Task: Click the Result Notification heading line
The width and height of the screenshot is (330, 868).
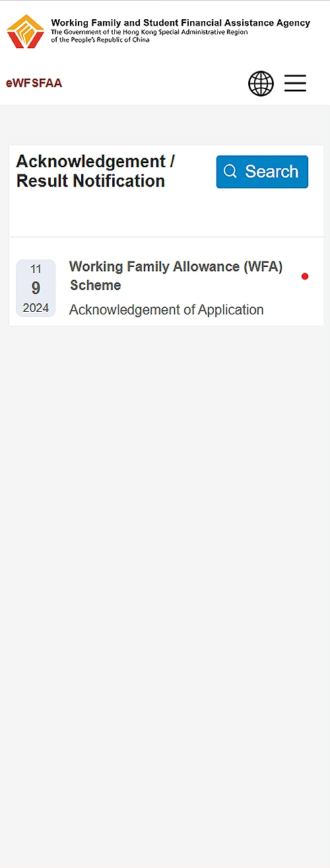Action: click(90, 181)
